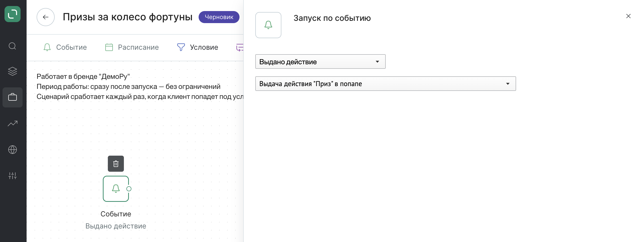Open settings sliders icon in sidebar
This screenshot has width=644, height=242.
(x=13, y=176)
